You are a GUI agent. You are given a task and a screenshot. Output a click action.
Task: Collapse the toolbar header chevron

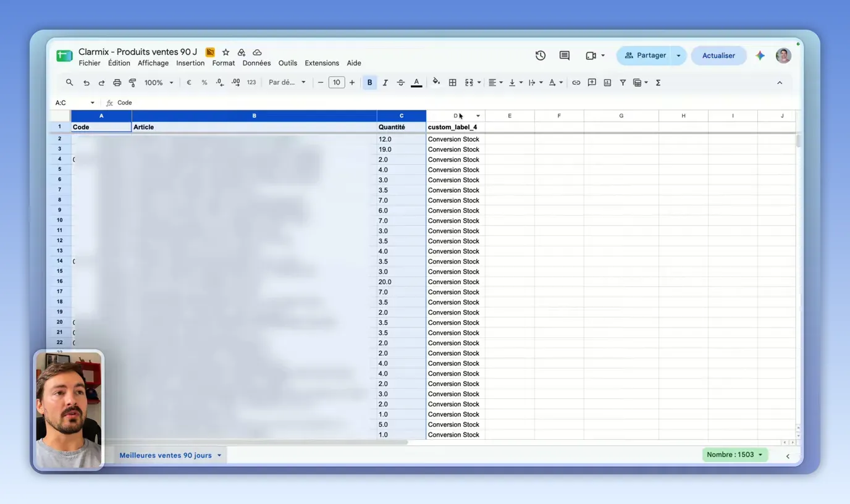pos(780,83)
